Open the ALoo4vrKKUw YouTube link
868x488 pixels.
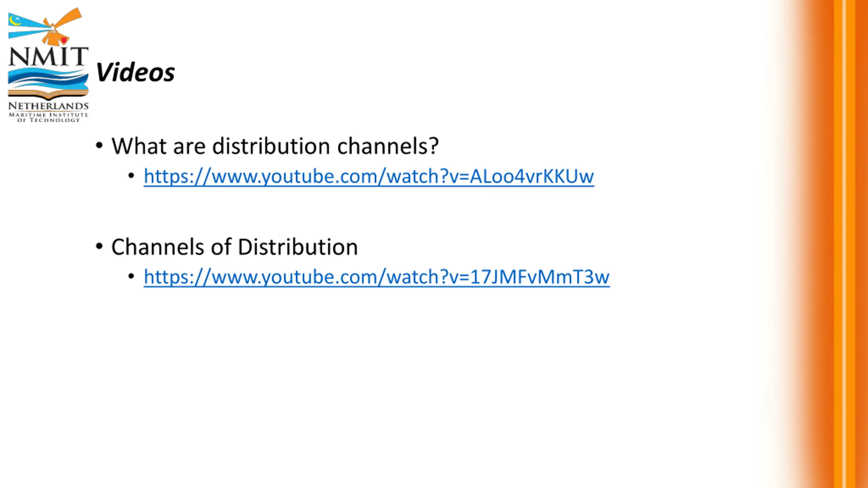tap(369, 177)
